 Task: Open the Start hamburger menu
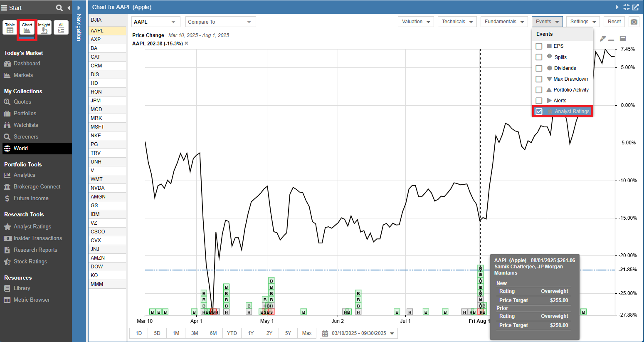coord(5,8)
